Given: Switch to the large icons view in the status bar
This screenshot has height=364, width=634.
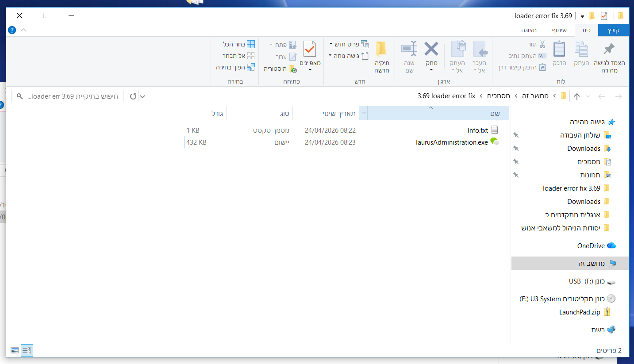Looking at the screenshot, I should 15,351.
